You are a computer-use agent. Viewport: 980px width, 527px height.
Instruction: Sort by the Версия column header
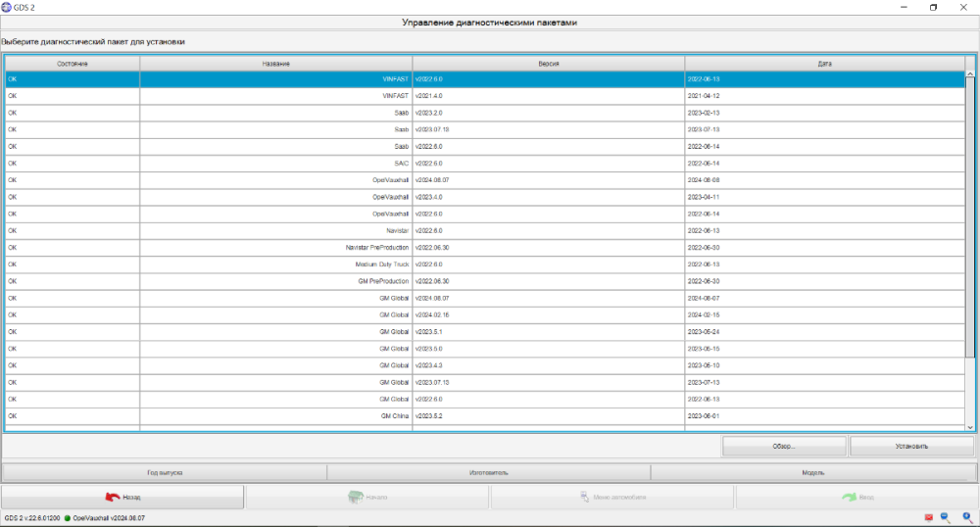549,64
